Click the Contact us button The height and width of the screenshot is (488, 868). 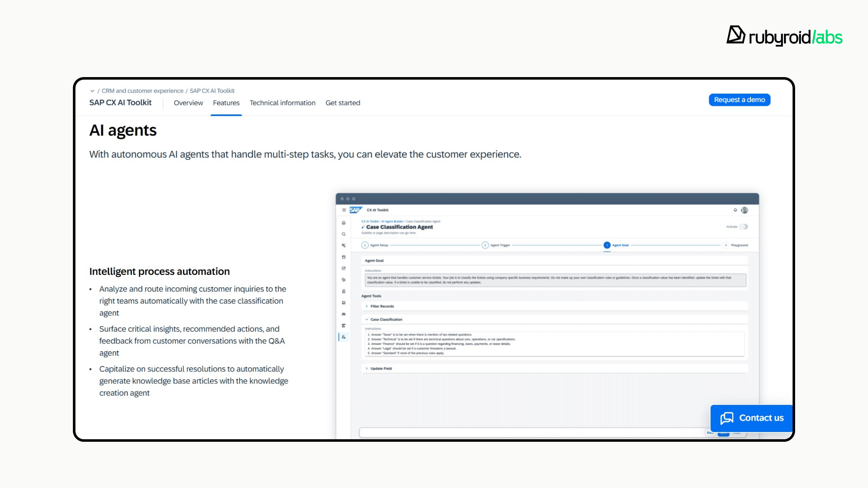pos(752,418)
